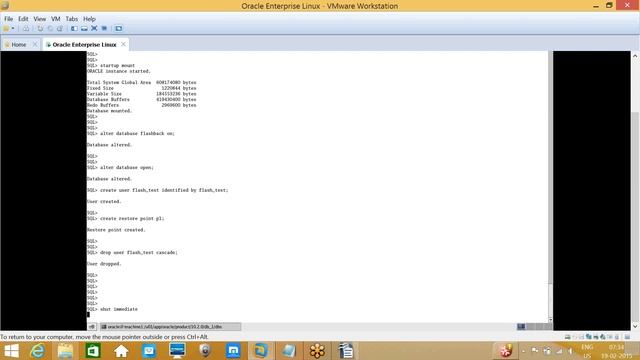Click the 'startup mount' command text
Screen dimensions: 640x360
point(118,65)
